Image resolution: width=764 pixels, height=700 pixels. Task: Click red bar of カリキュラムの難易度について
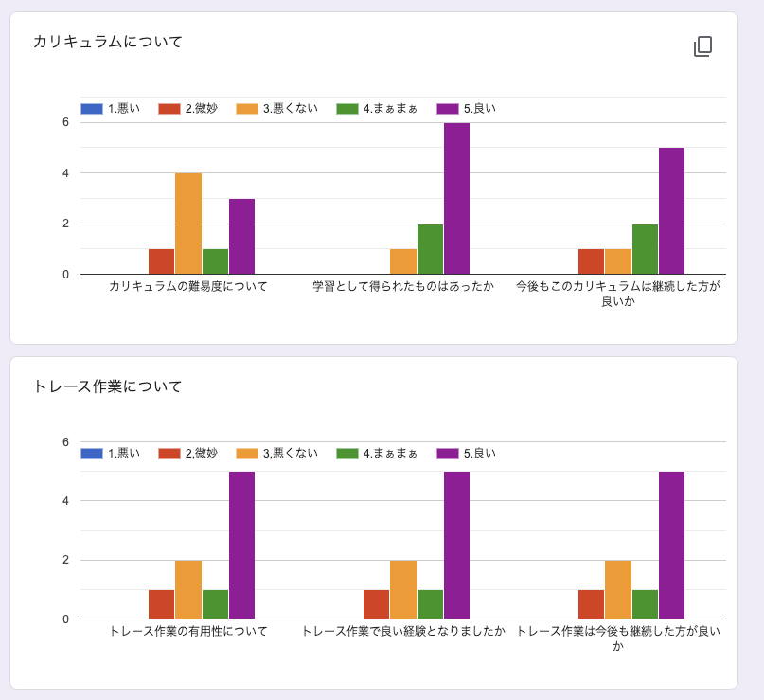pos(161,261)
